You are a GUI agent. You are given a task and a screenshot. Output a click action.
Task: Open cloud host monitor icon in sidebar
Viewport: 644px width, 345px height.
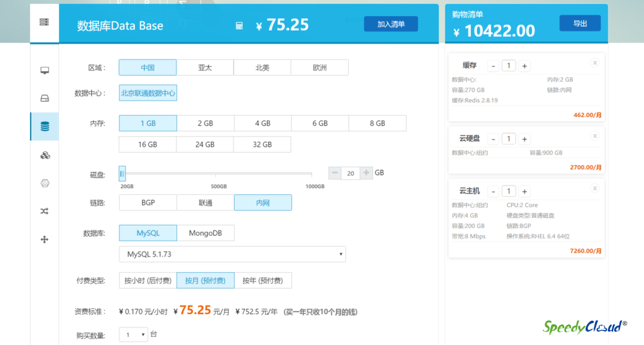coord(45,70)
